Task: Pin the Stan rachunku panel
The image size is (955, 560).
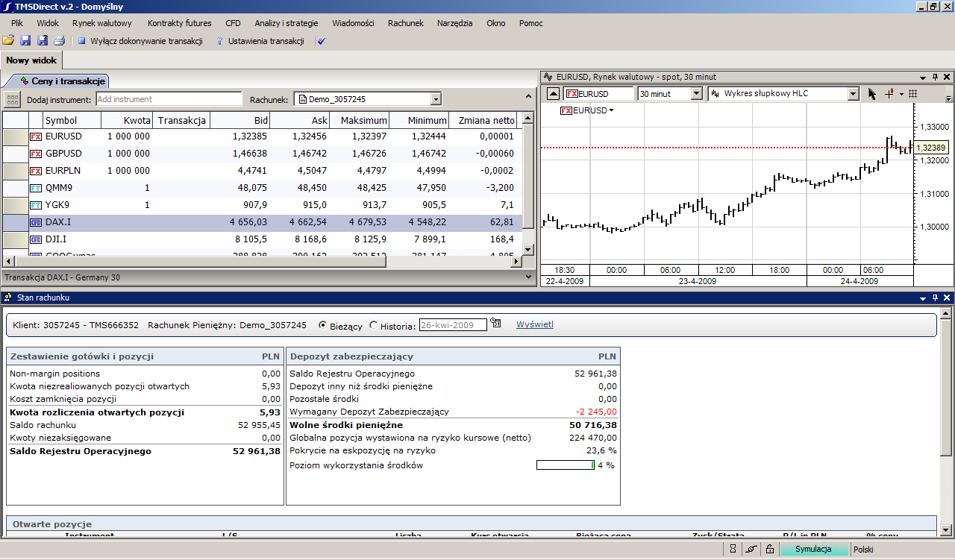Action: [x=935, y=298]
